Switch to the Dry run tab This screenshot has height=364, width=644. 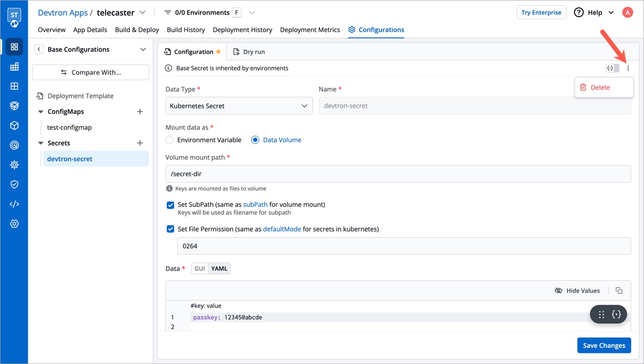[249, 52]
